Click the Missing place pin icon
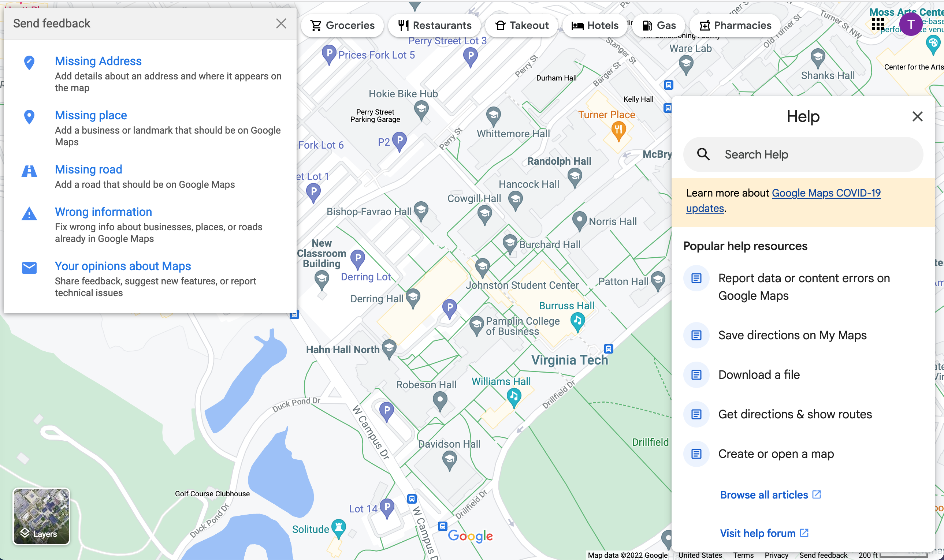This screenshot has height=560, width=944. pos(29,117)
